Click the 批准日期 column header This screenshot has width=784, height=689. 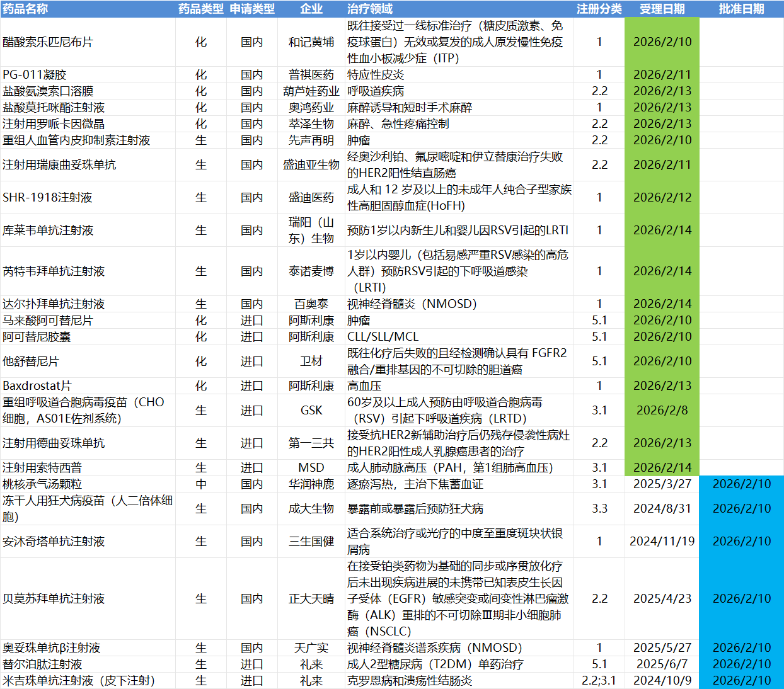click(x=741, y=9)
